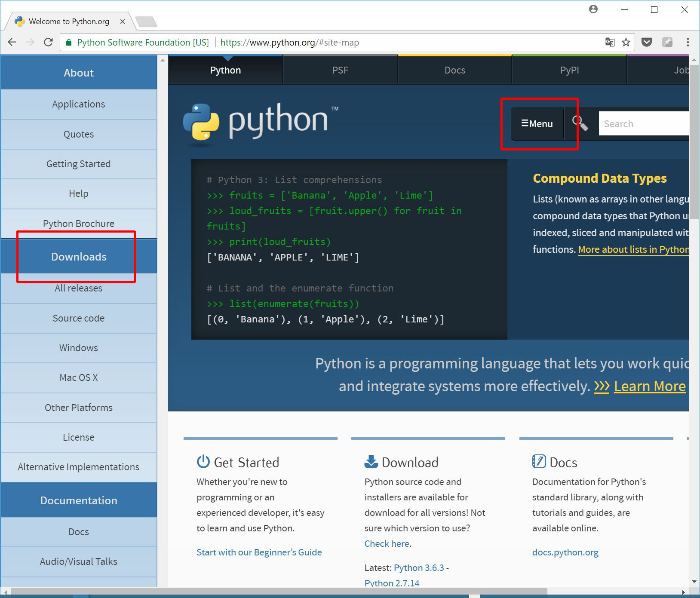Click horizontal scrollbar right arrow
Viewport: 700px width, 598px height.
coord(684,592)
